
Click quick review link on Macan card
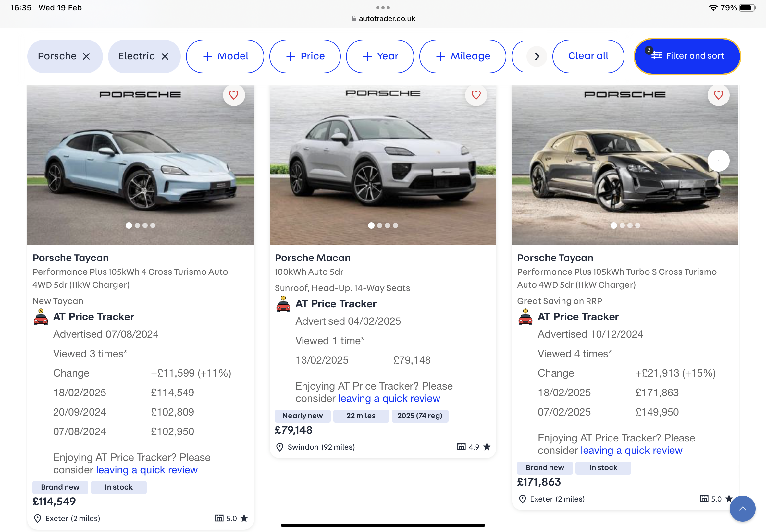(x=389, y=398)
